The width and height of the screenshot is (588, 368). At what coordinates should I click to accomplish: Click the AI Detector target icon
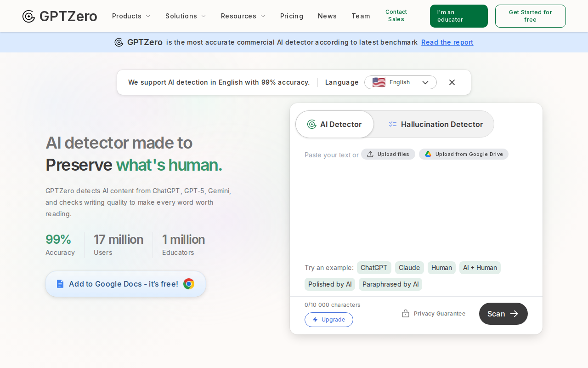(312, 124)
